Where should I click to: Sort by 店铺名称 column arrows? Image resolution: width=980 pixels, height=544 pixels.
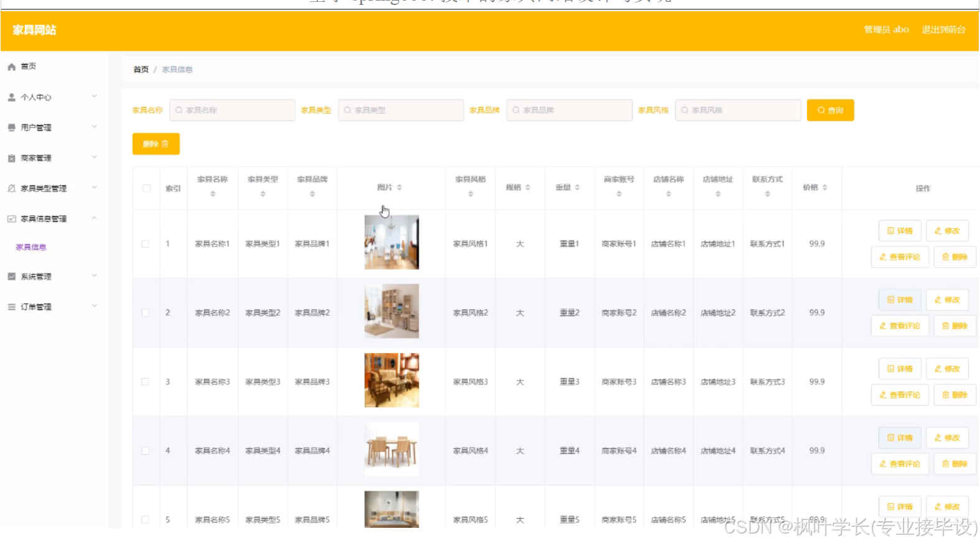click(669, 194)
